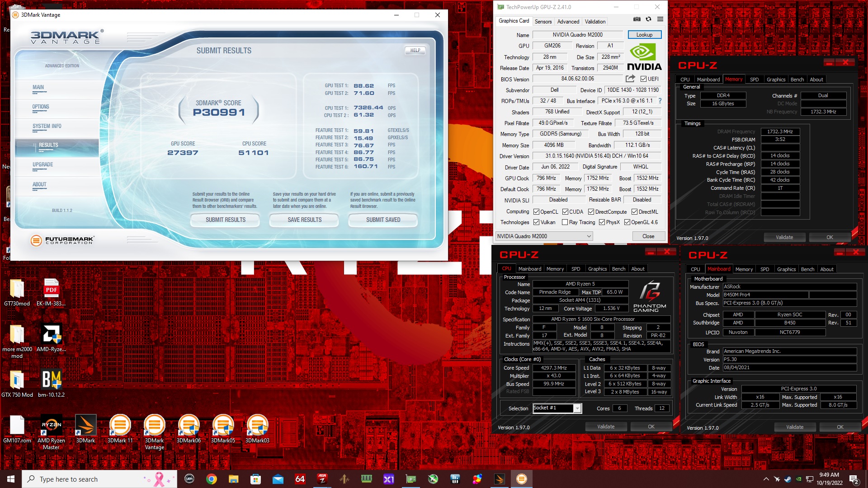Open the more m2000 mod folder
Viewport: 868px width, 488px height.
(x=17, y=342)
